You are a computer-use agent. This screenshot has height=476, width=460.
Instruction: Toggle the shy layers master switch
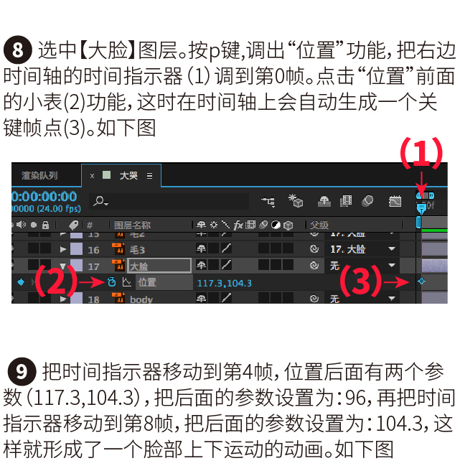[324, 201]
